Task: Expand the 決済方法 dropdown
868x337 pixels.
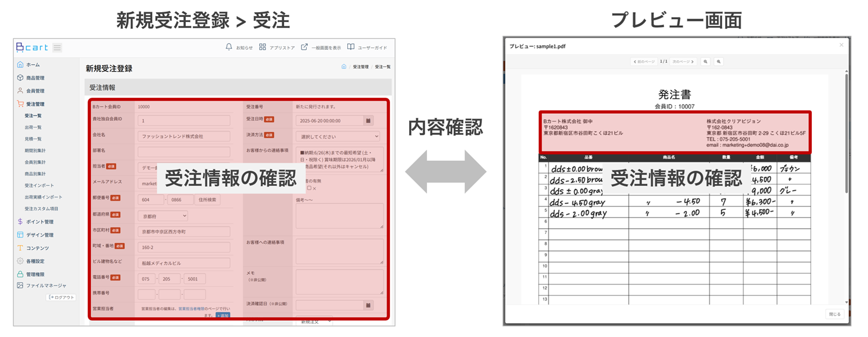Action: coord(337,136)
